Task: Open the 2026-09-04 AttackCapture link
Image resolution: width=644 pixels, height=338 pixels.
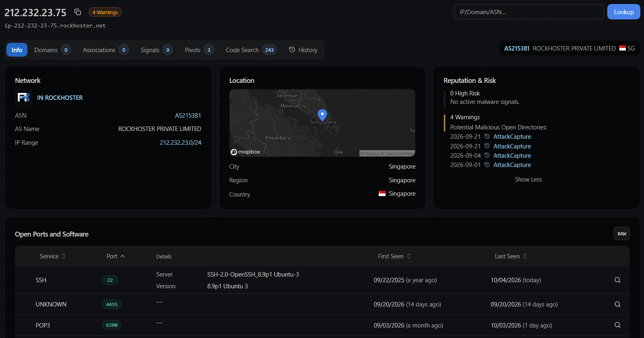Action: pos(512,156)
